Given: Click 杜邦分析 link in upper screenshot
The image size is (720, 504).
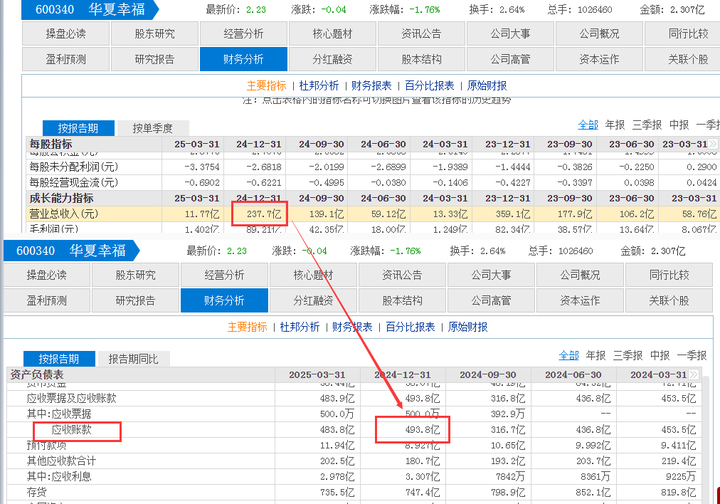Looking at the screenshot, I should coord(319,86).
